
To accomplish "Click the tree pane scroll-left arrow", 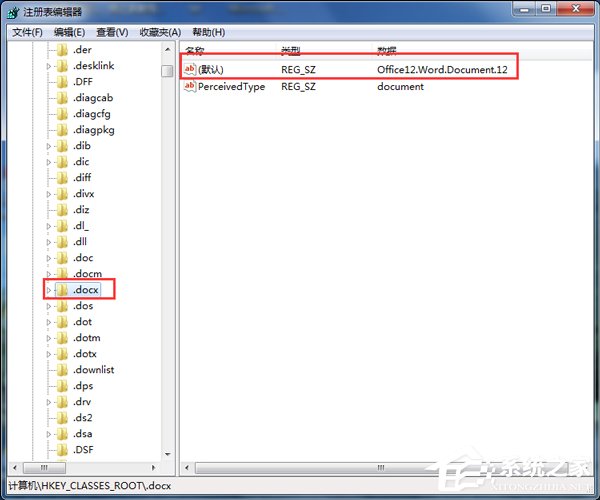I will tap(15, 467).
